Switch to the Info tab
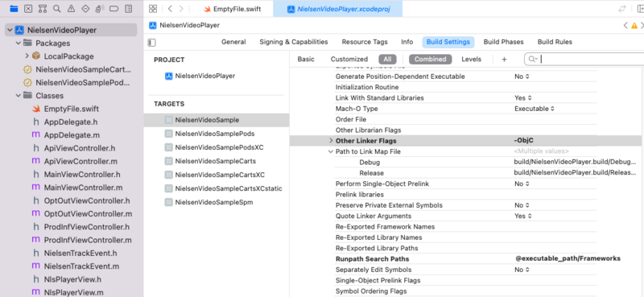 pos(407,42)
